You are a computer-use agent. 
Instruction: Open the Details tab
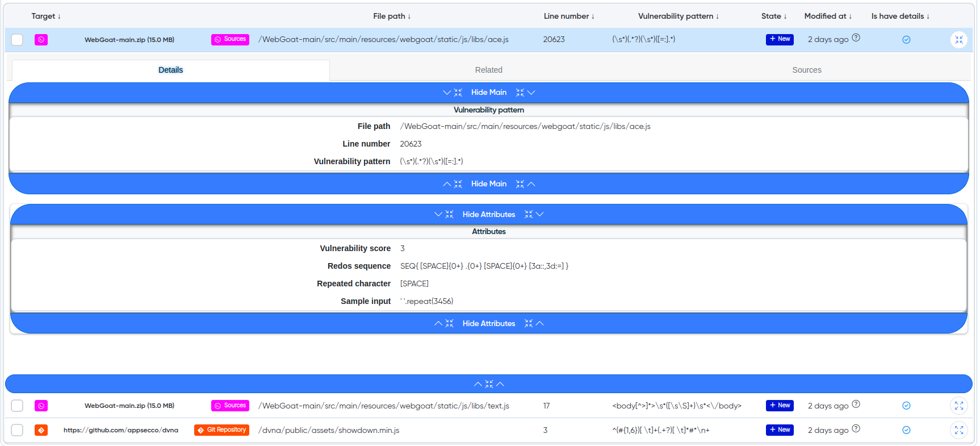pyautogui.click(x=170, y=70)
